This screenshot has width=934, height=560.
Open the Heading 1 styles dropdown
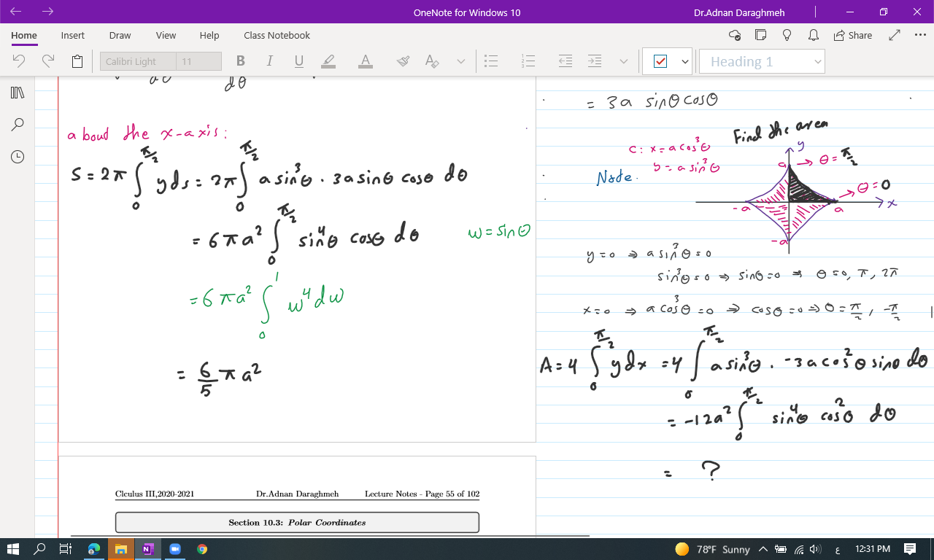762,61
